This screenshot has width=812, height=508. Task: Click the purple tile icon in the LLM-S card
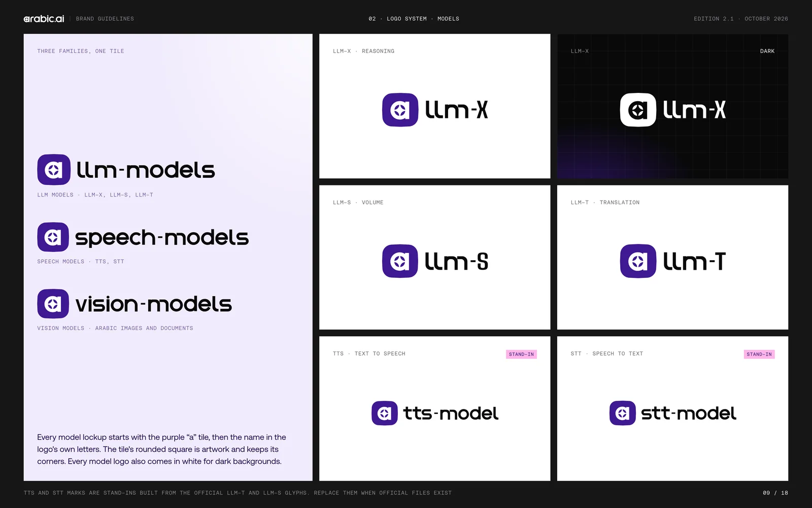pos(400,261)
